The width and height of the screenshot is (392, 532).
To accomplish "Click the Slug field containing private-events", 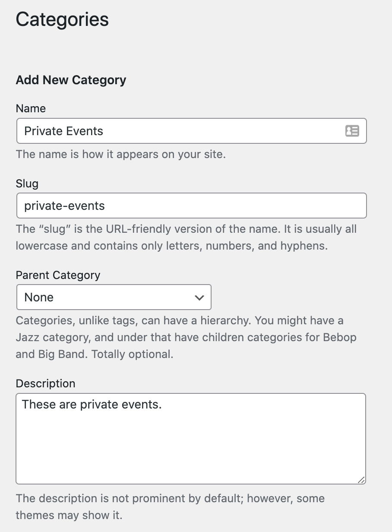I will coord(173,206).
